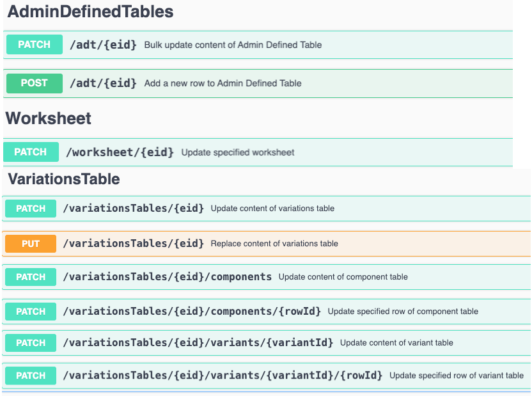The image size is (532, 396).
Task: Click PATCH badge beside 'Update content of variations table'
Action: point(31,209)
